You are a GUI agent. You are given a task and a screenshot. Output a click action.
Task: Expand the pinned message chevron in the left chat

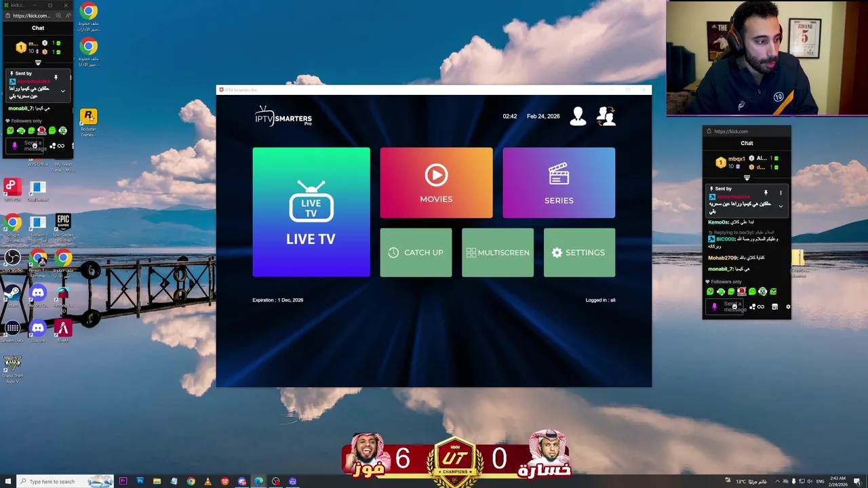62,91
